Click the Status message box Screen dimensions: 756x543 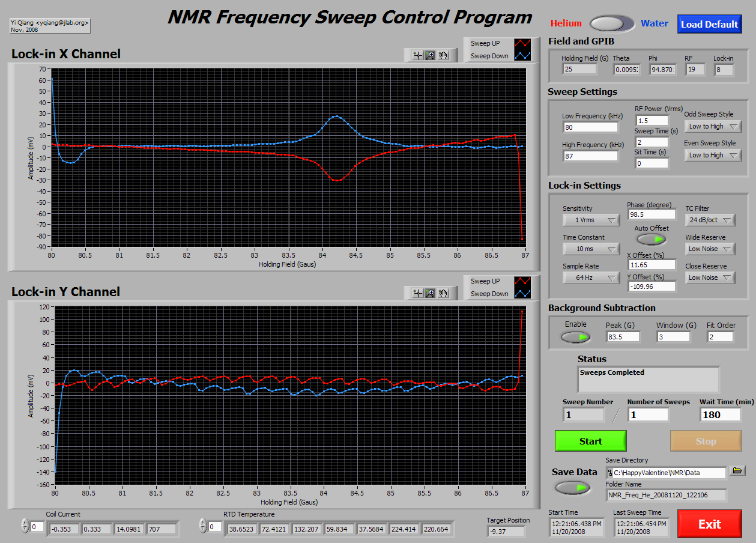(x=648, y=380)
